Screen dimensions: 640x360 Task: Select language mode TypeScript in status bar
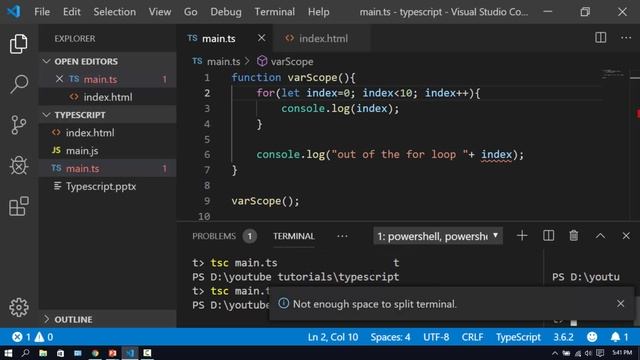click(518, 337)
